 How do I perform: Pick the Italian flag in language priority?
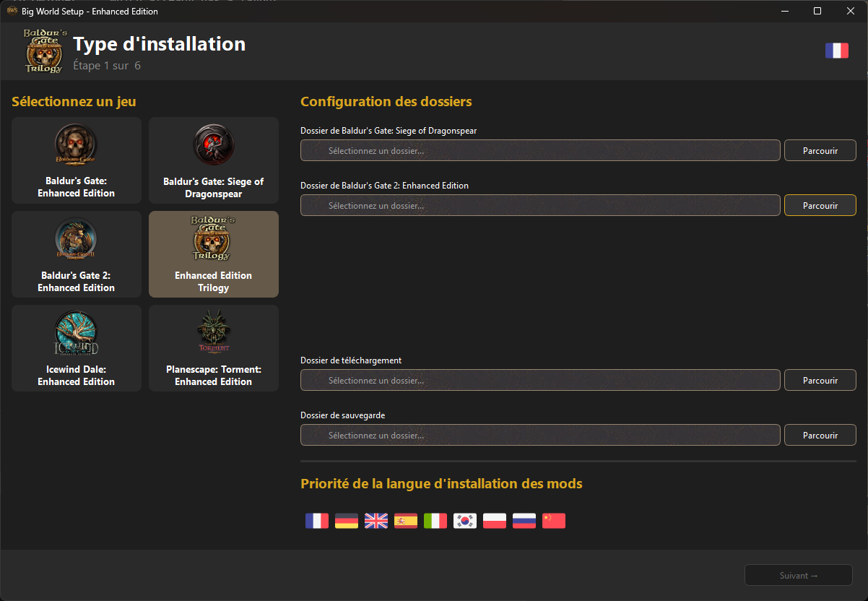pos(435,521)
